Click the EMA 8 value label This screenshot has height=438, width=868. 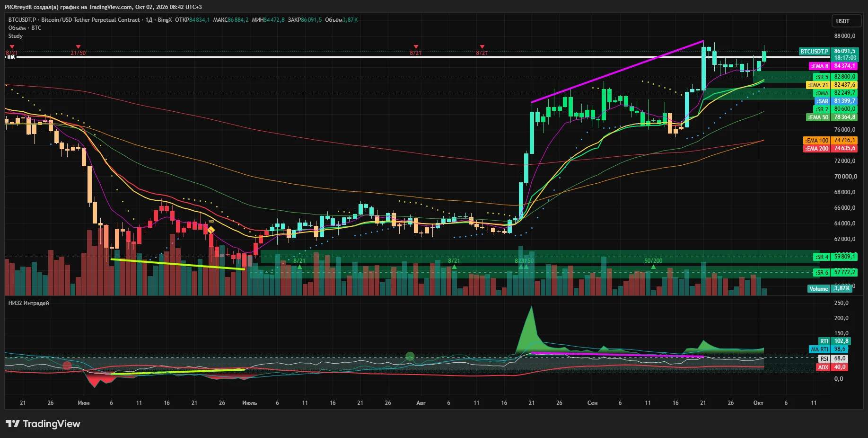(x=833, y=66)
